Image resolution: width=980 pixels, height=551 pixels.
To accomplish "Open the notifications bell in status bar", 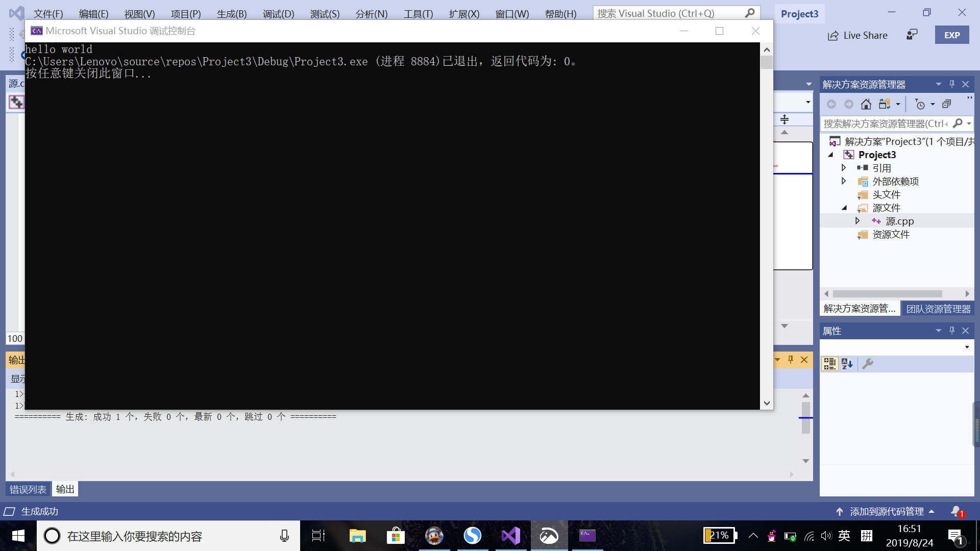I will point(956,511).
